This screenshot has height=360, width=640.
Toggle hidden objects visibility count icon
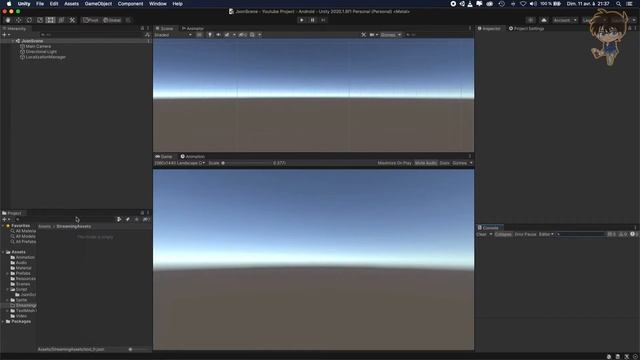click(242, 35)
